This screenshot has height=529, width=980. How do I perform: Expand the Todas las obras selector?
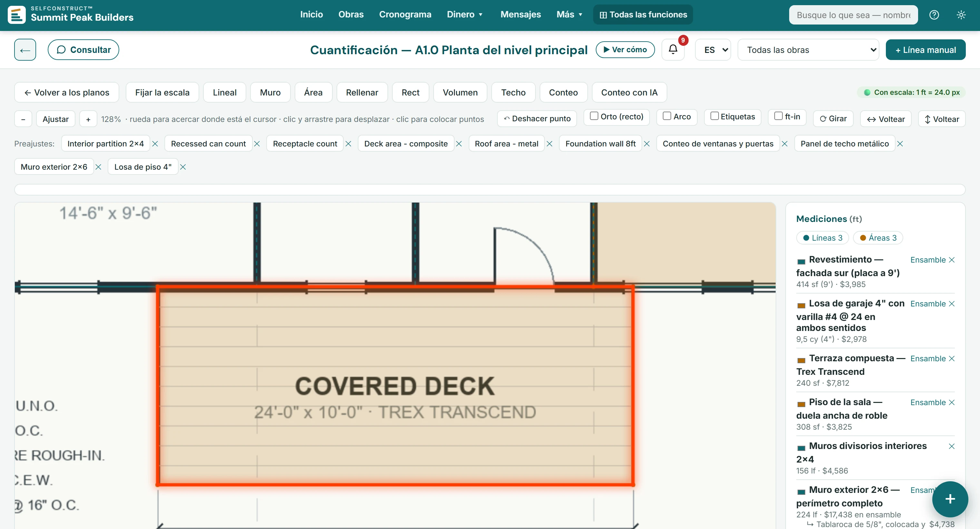tap(808, 50)
